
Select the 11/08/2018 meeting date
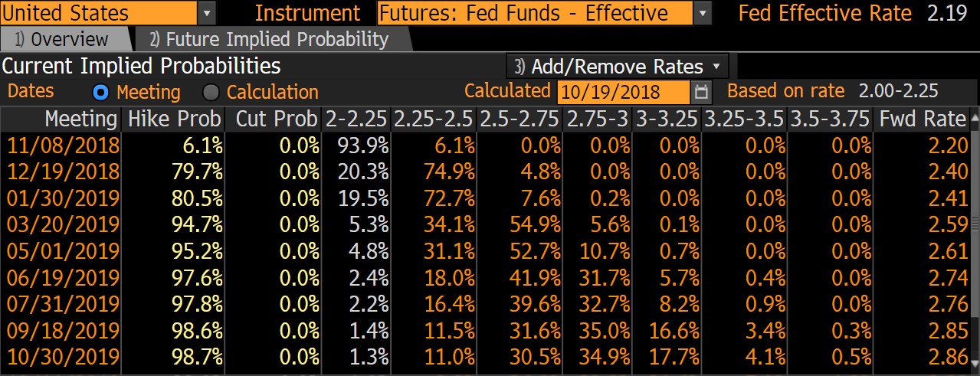click(x=64, y=144)
